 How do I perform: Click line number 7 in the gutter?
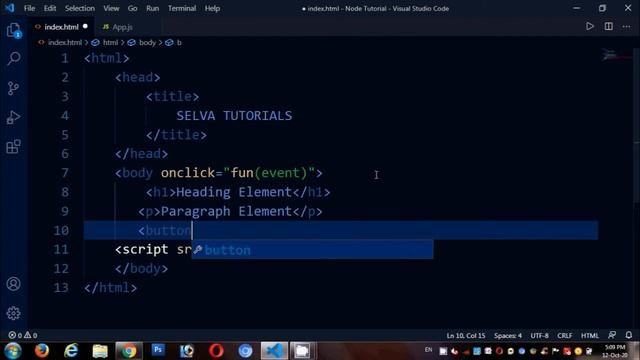65,173
